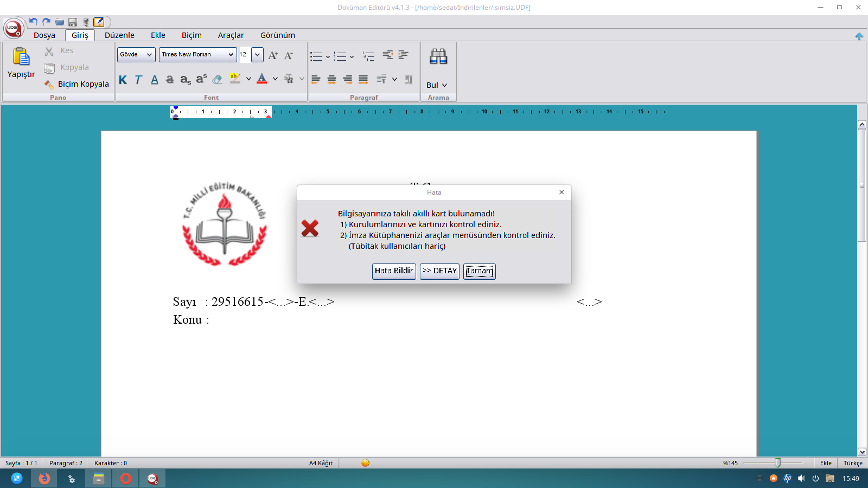The width and height of the screenshot is (868, 488).
Task: Click the eraser clear formatting icon
Action: click(x=218, y=80)
